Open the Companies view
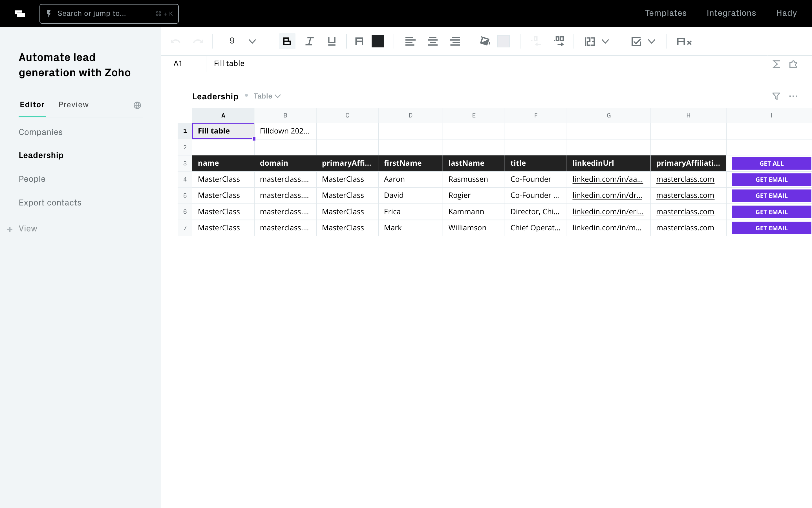 pos(41,132)
